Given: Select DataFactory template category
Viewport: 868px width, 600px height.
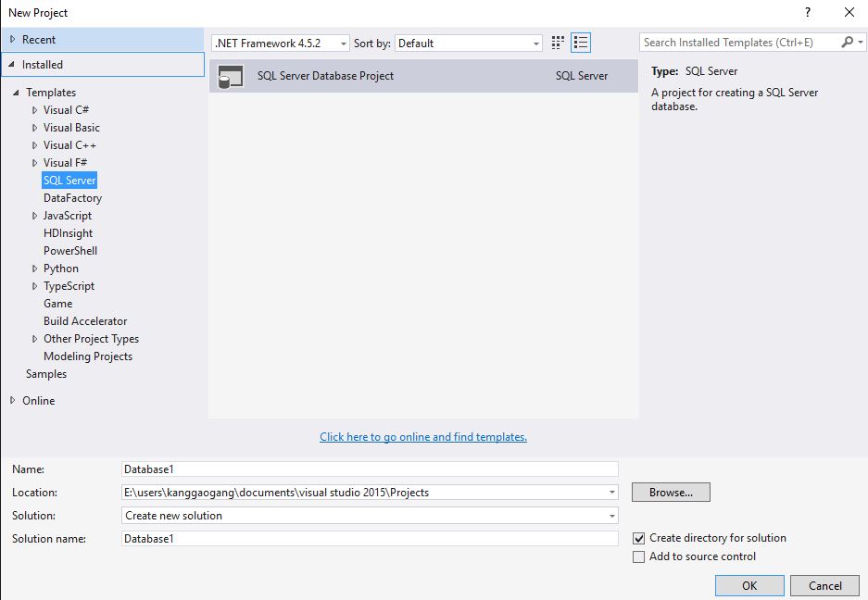Looking at the screenshot, I should coord(72,198).
